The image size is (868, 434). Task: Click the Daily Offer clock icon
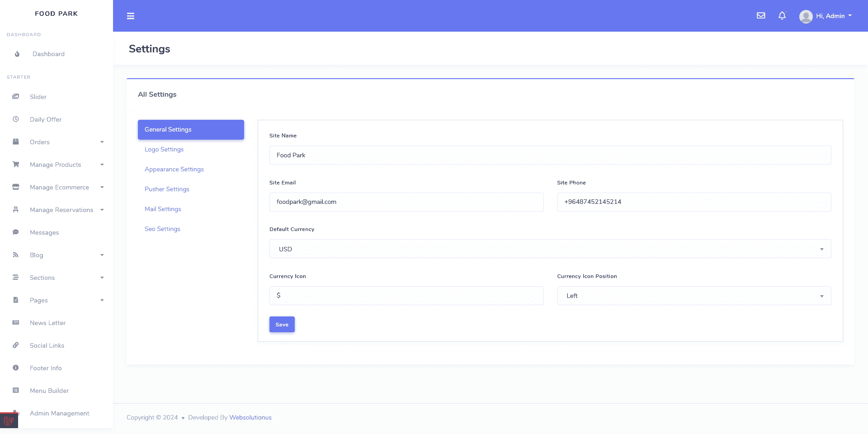[x=16, y=119]
